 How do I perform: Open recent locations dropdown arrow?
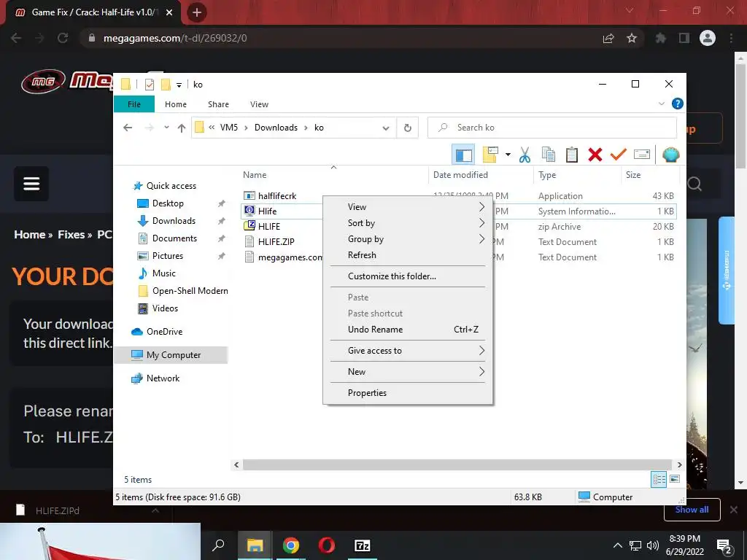point(166,128)
